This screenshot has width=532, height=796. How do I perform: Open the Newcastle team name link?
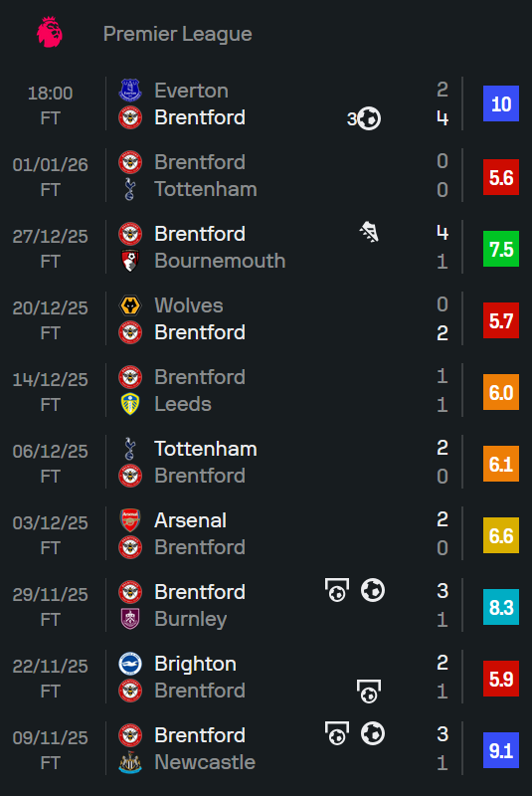point(205,762)
